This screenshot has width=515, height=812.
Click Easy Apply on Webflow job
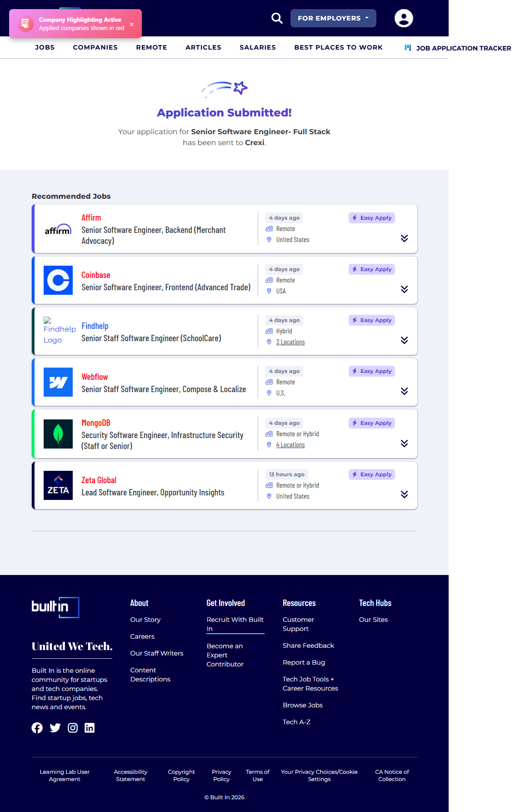tap(372, 371)
